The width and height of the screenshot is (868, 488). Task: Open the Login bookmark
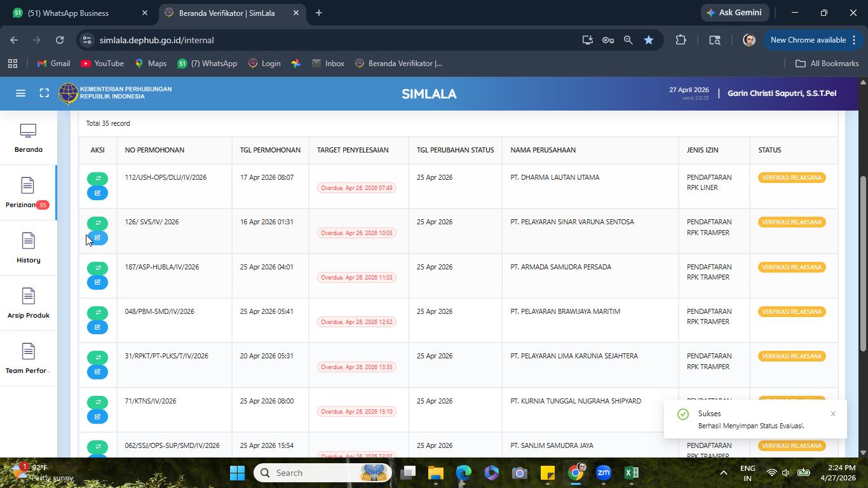(264, 64)
